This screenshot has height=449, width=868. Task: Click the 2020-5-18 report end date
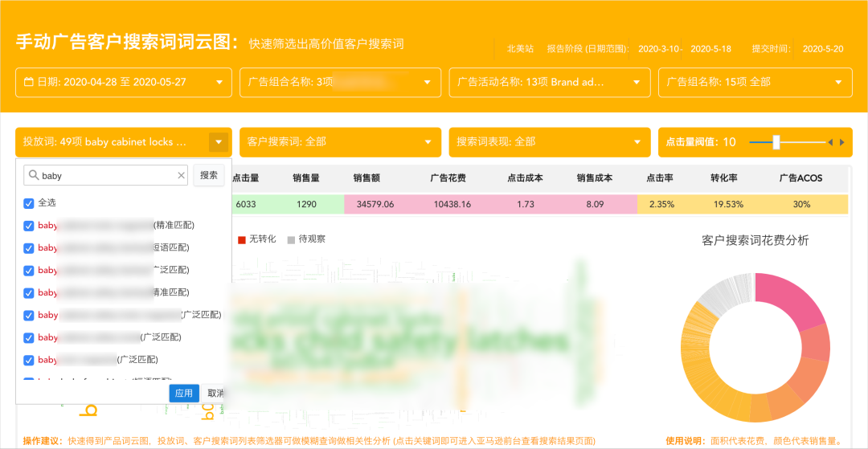pyautogui.click(x=710, y=49)
